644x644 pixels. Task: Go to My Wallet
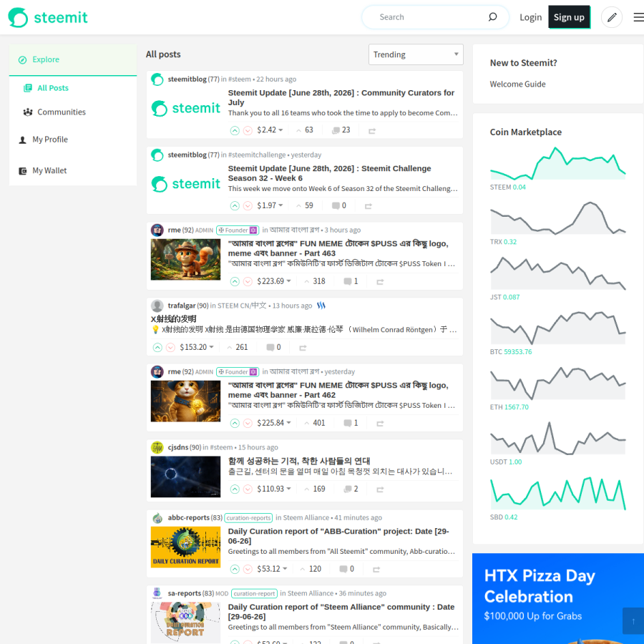point(49,171)
